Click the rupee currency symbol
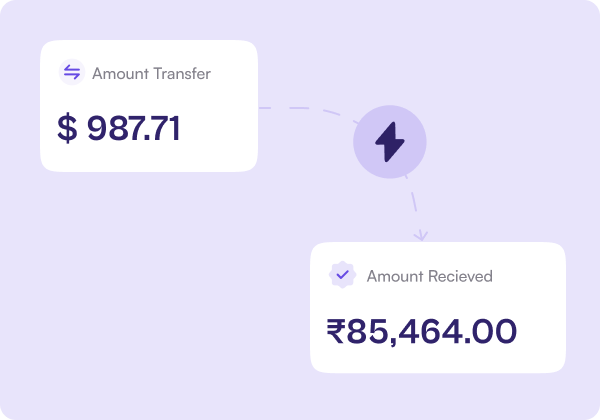The width and height of the screenshot is (600, 420). pos(336,330)
